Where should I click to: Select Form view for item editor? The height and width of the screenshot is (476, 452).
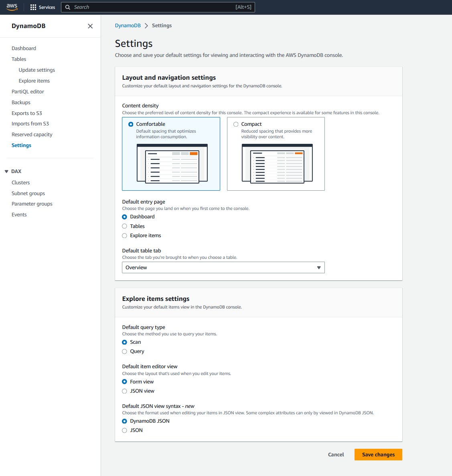coord(124,381)
